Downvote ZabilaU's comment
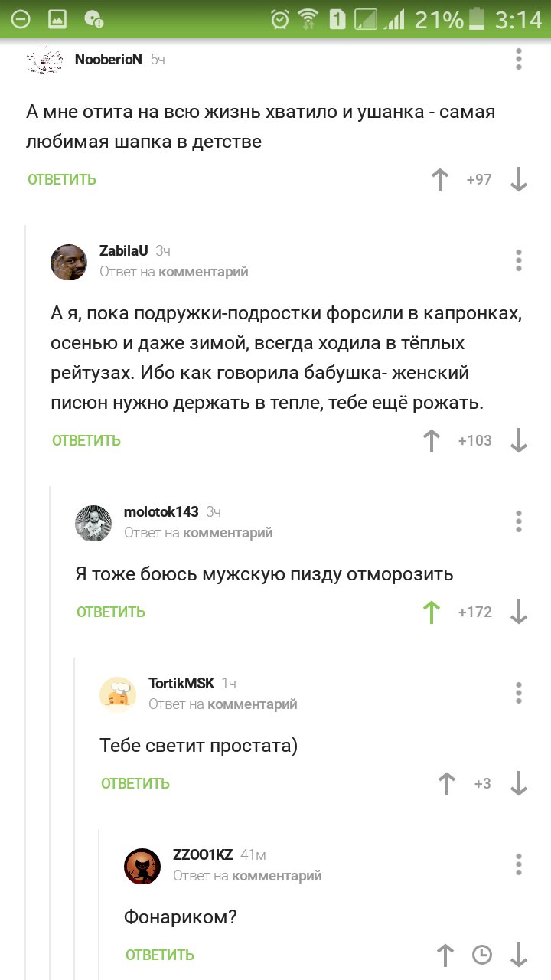The image size is (551, 980). coord(519,440)
